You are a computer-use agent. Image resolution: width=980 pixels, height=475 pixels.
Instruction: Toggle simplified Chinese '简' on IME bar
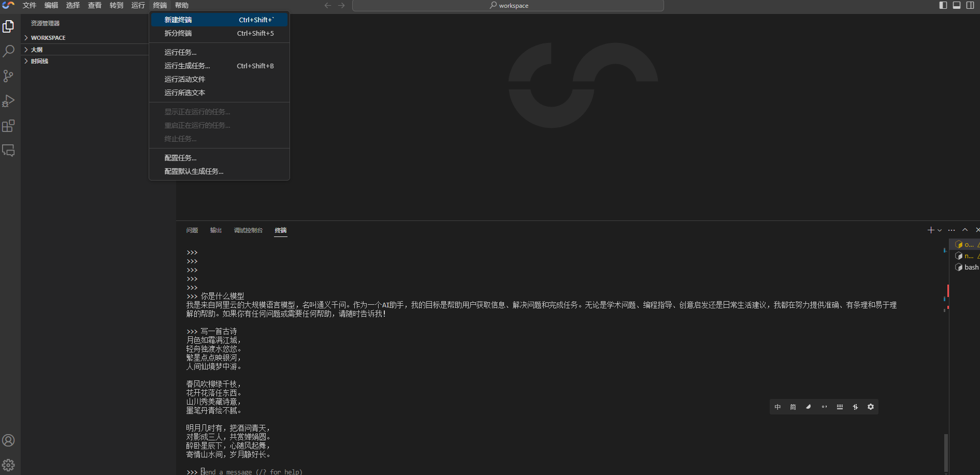(793, 407)
